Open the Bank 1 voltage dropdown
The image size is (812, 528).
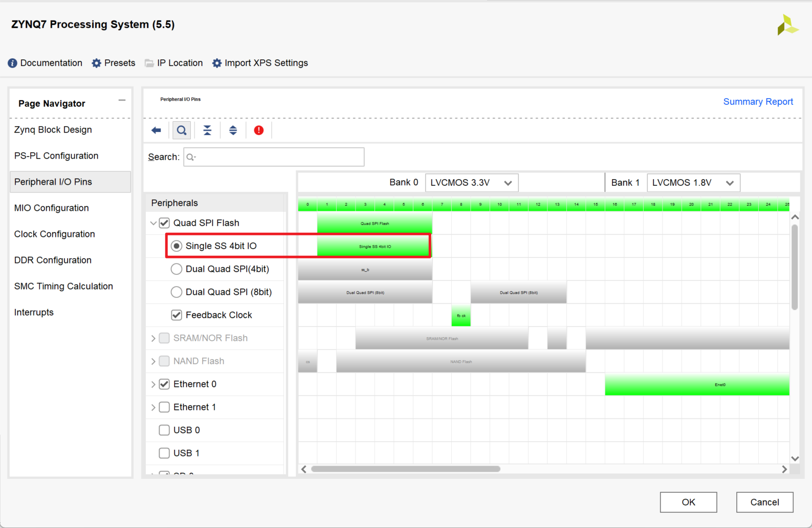coord(693,183)
